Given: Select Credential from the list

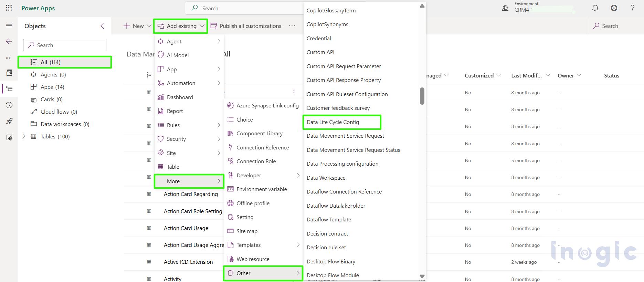Looking at the screenshot, I should click(319, 38).
